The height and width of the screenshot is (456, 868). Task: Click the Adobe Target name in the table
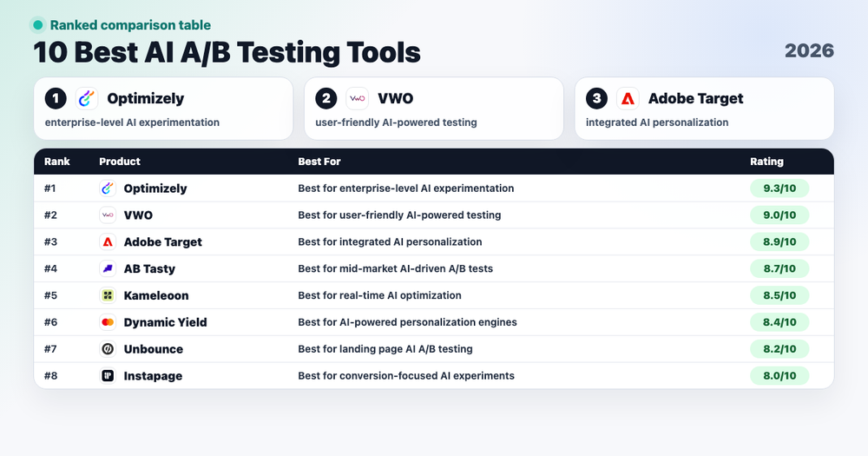coord(163,242)
